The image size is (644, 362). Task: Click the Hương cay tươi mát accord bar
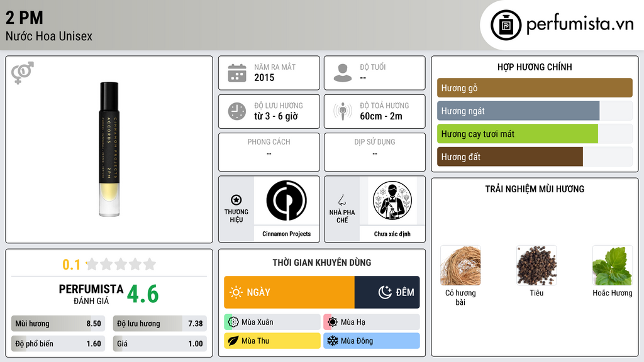pyautogui.click(x=535, y=134)
